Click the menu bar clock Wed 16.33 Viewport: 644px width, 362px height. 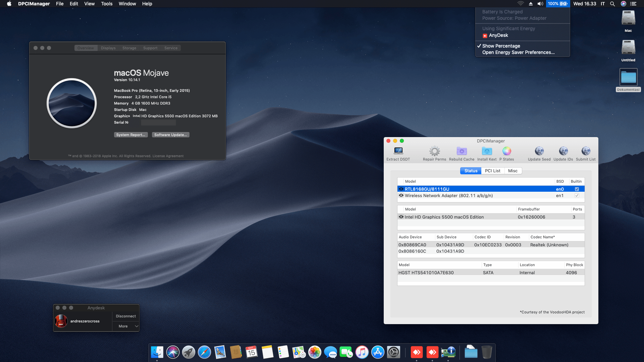[x=585, y=4]
